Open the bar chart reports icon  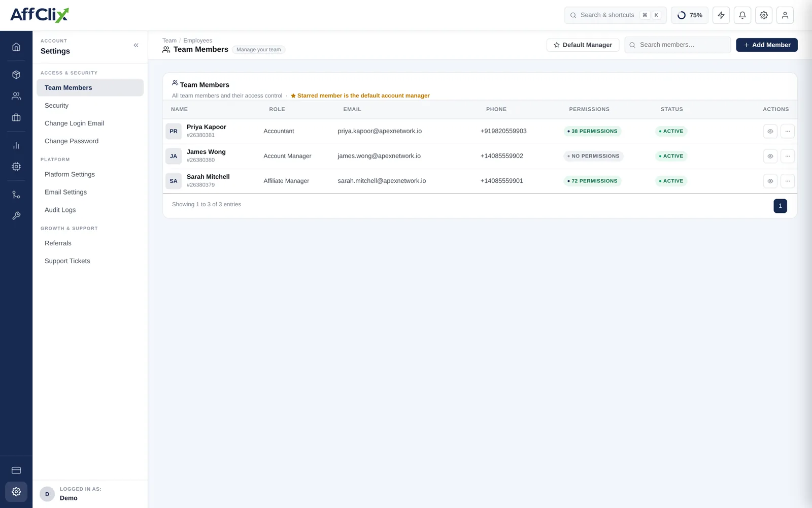16,145
